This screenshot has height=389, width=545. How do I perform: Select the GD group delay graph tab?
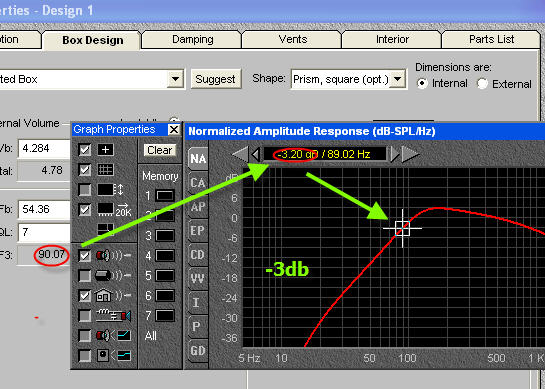(198, 350)
